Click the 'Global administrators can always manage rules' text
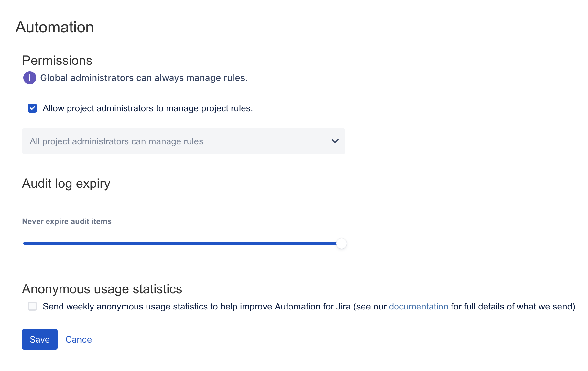This screenshot has height=371, width=588. click(x=144, y=78)
